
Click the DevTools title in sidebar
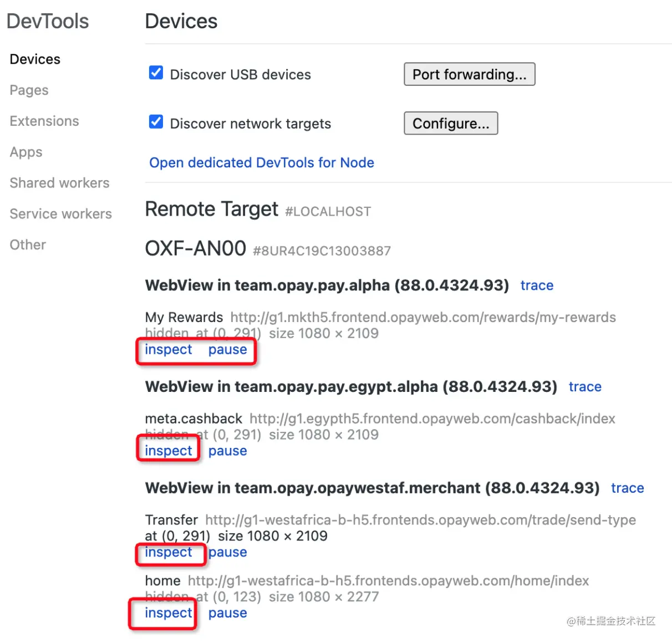[x=48, y=21]
